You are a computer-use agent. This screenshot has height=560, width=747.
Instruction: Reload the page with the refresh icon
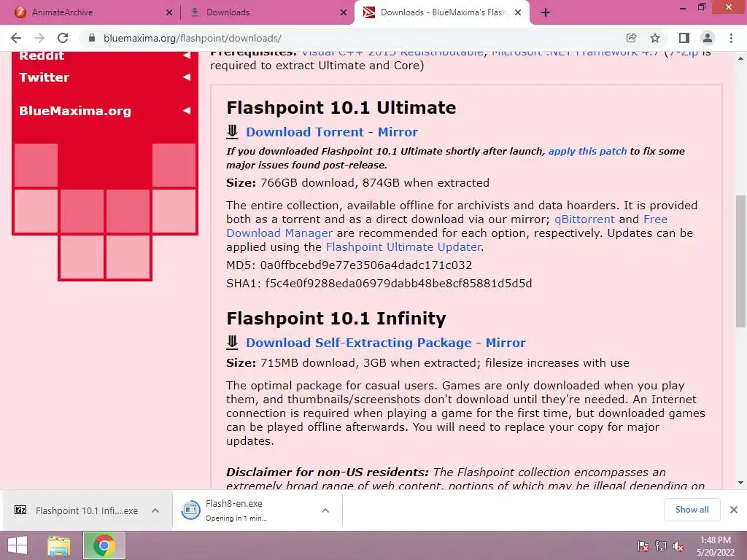(x=63, y=38)
